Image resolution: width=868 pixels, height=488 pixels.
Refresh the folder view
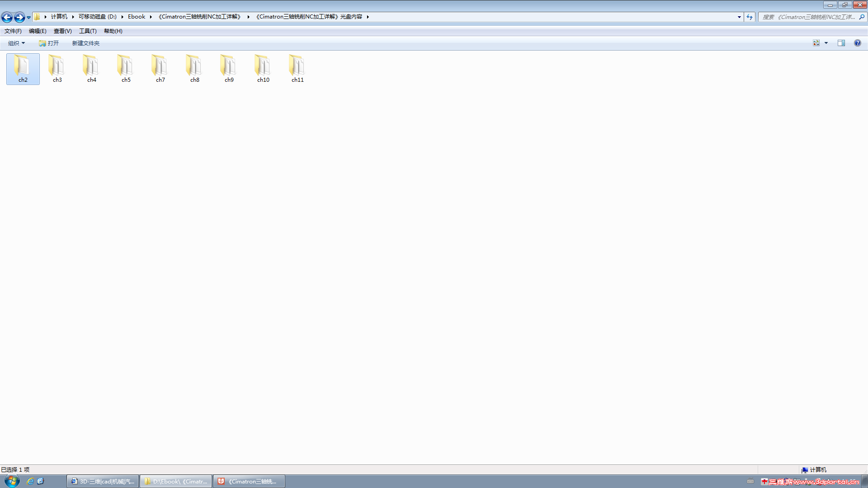coord(750,17)
